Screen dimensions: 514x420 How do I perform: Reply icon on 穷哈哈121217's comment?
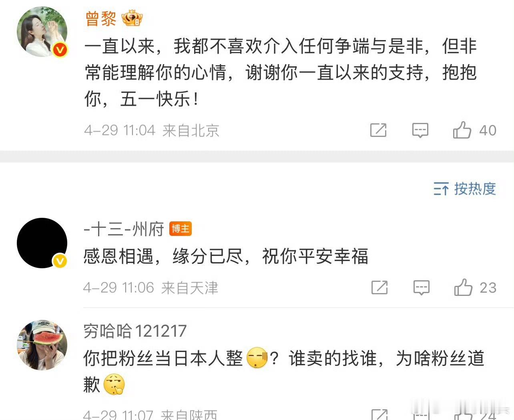pyautogui.click(x=422, y=414)
